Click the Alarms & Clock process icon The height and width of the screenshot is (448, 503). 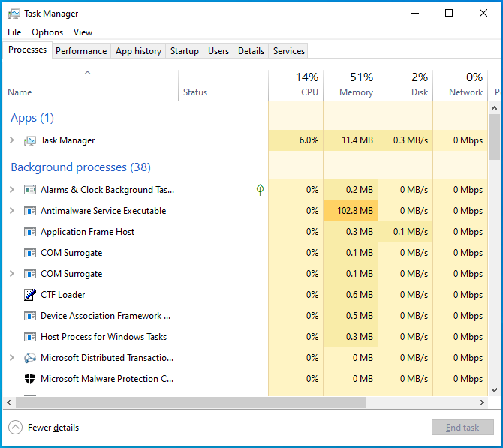click(30, 190)
